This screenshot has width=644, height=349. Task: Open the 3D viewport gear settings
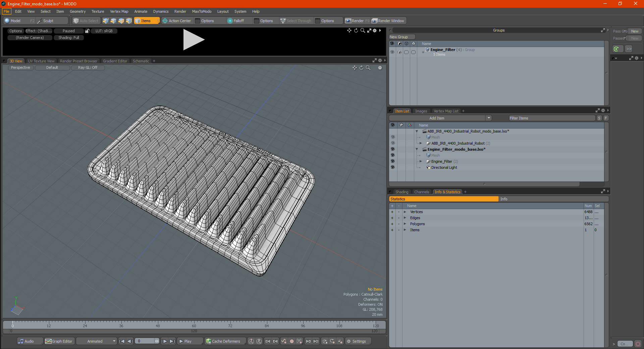[380, 68]
